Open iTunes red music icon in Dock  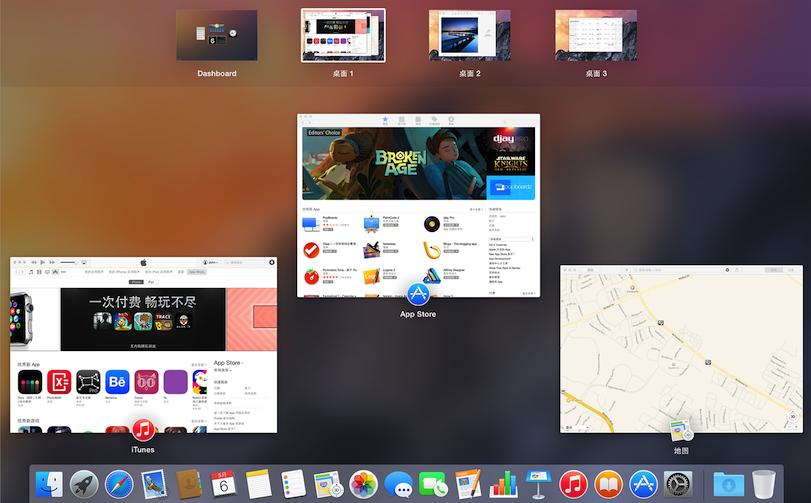[573, 484]
